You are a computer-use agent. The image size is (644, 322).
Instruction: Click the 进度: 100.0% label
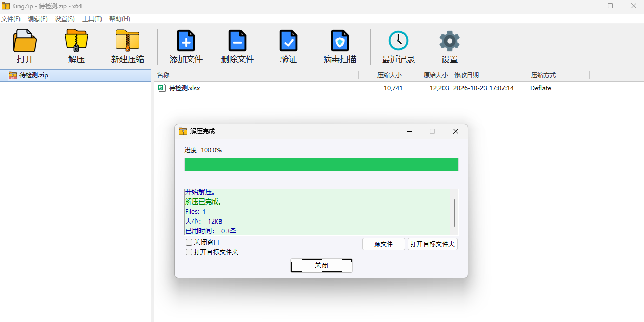203,150
